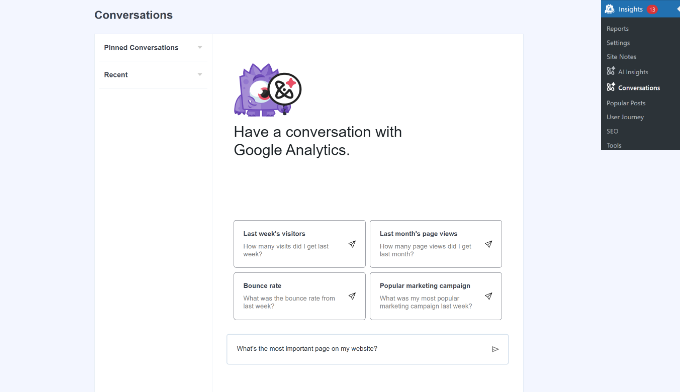Click send icon on Bounce rate card

click(352, 296)
